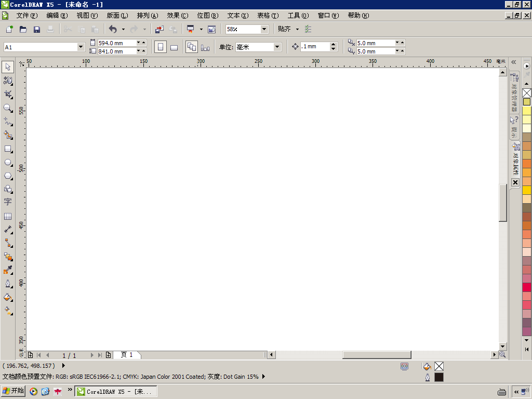Open the 视图 menu
The width and height of the screenshot is (532, 399).
click(87, 16)
